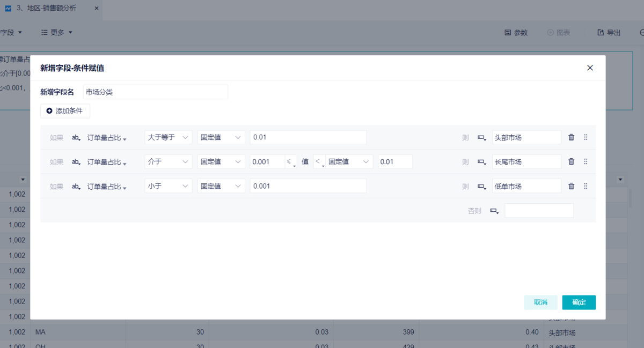644x348 pixels.
Task: Open result type icon for 头部市场
Action: [482, 137]
